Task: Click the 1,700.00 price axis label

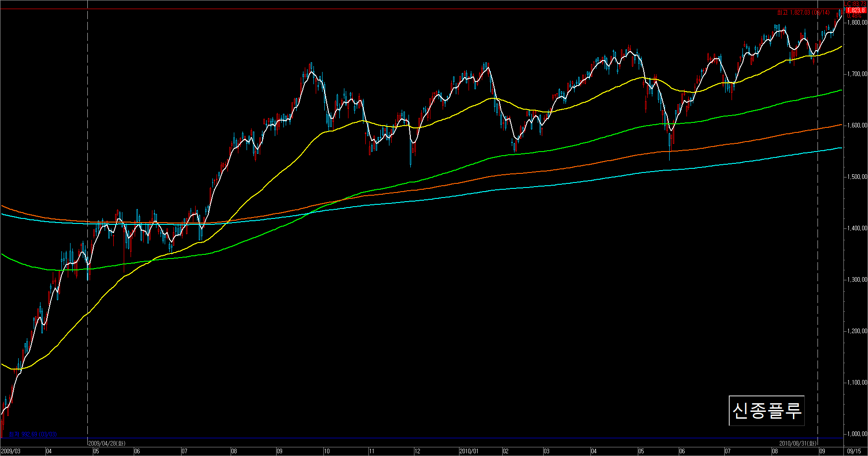Action: click(857, 74)
